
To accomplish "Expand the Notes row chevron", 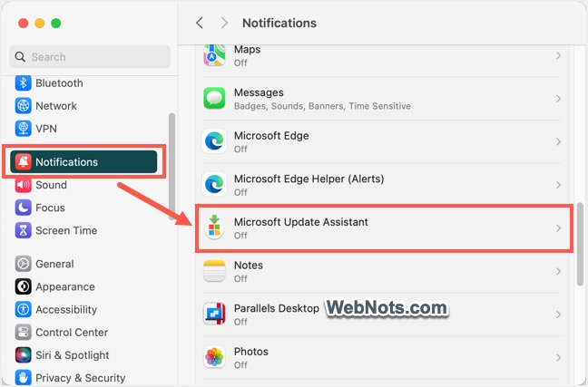I will (x=558, y=271).
